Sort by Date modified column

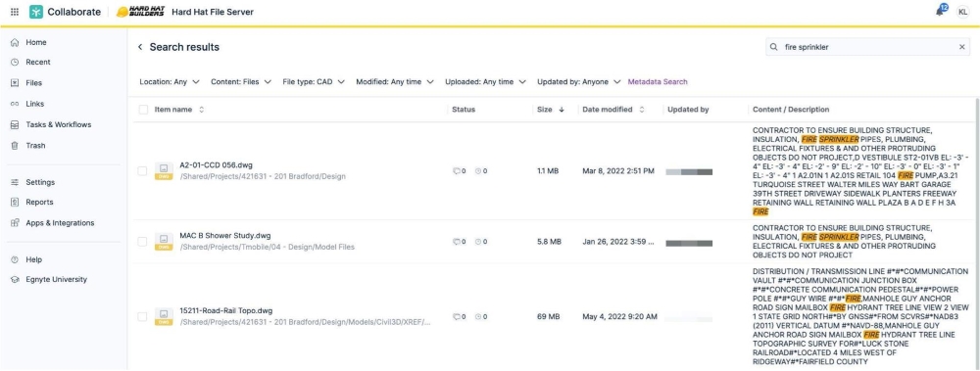pyautogui.click(x=613, y=110)
